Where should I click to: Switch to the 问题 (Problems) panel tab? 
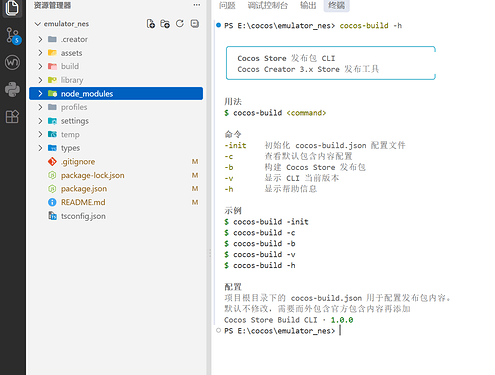[x=227, y=5]
